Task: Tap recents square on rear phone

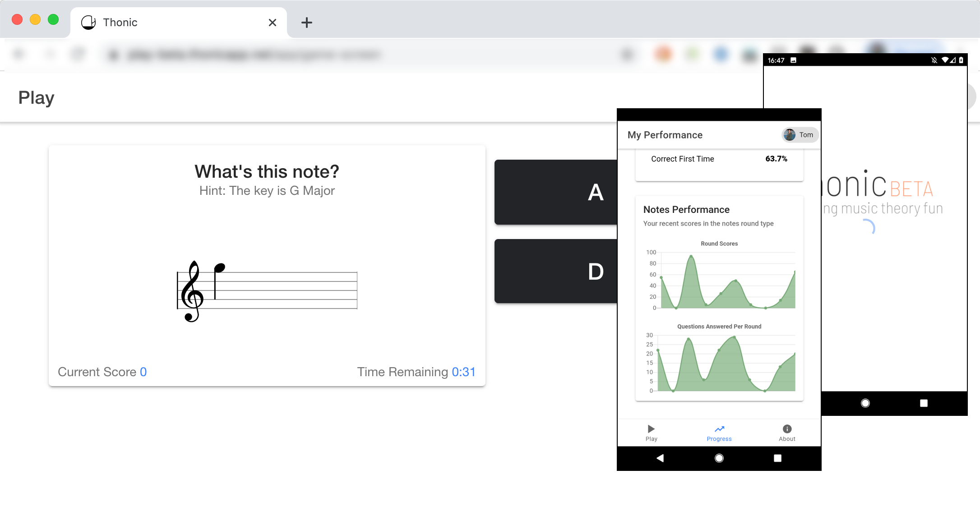Action: point(924,403)
